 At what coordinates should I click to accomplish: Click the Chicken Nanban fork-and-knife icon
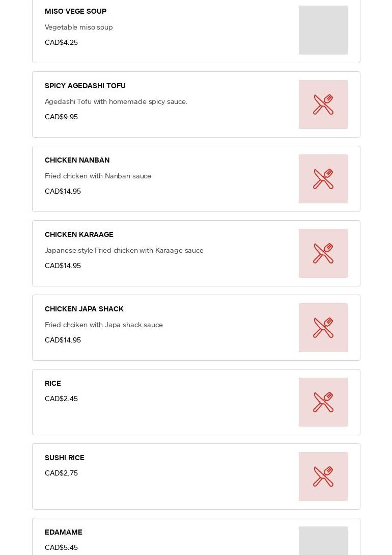pyautogui.click(x=323, y=179)
